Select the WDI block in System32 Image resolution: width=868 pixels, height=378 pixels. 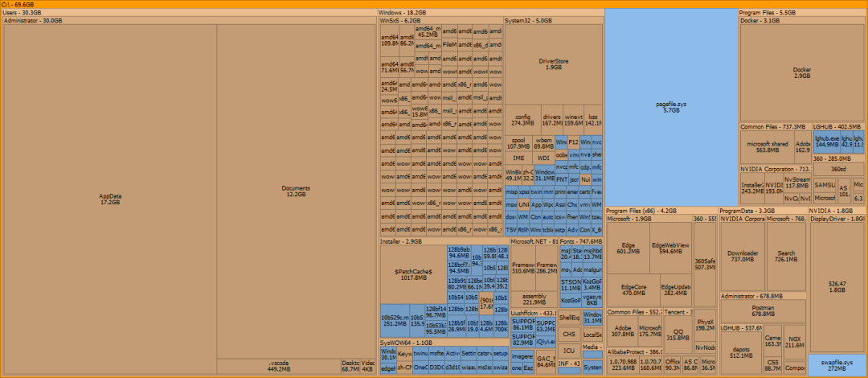pyautogui.click(x=543, y=158)
